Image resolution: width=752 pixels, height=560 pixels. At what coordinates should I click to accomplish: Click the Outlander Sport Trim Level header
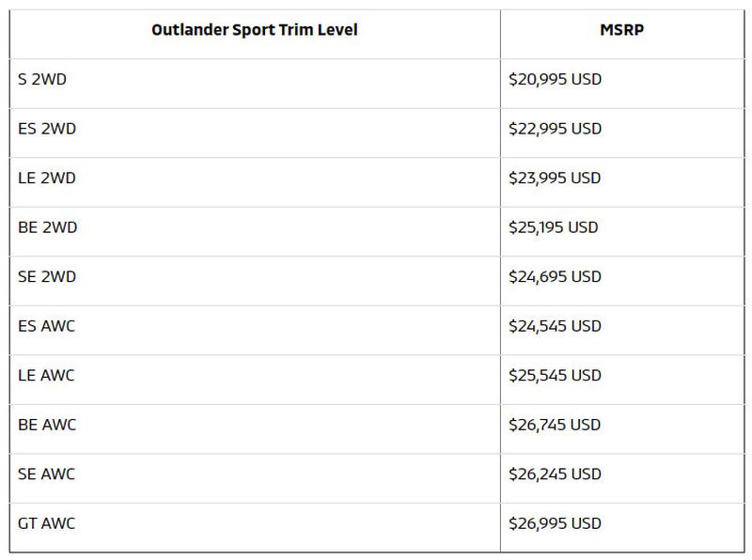(x=255, y=30)
